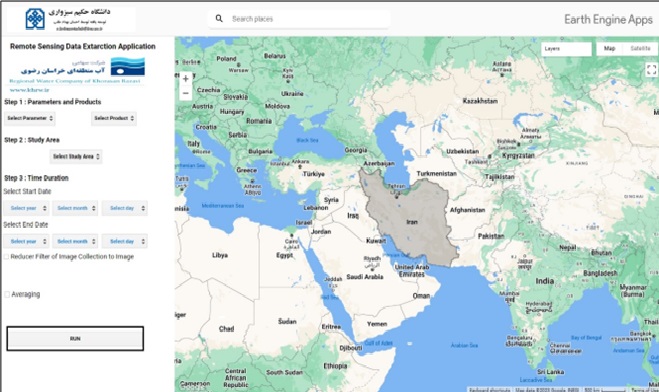Open end date Select day dropdown
Screen dimensions: 659x392
(125, 241)
